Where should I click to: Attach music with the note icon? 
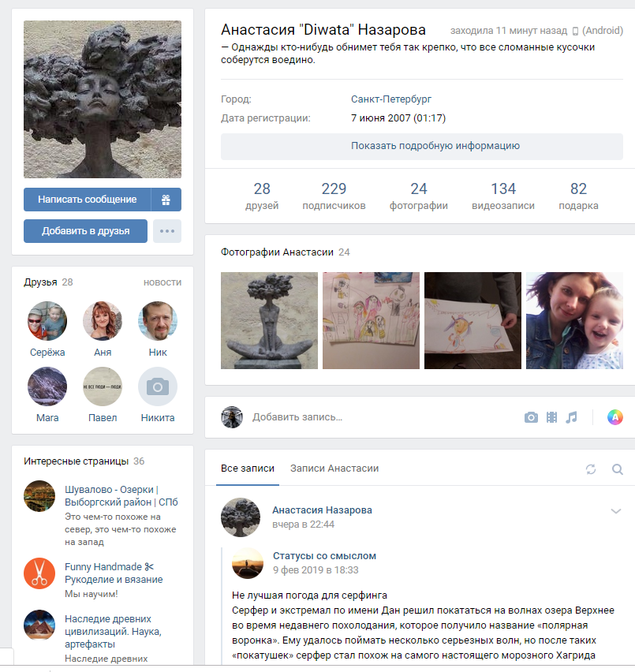[572, 417]
